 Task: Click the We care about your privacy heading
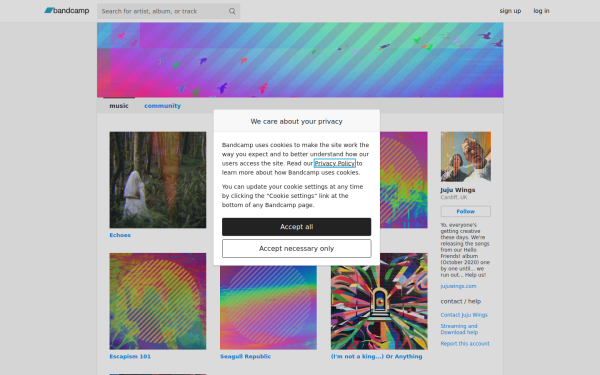click(x=297, y=121)
